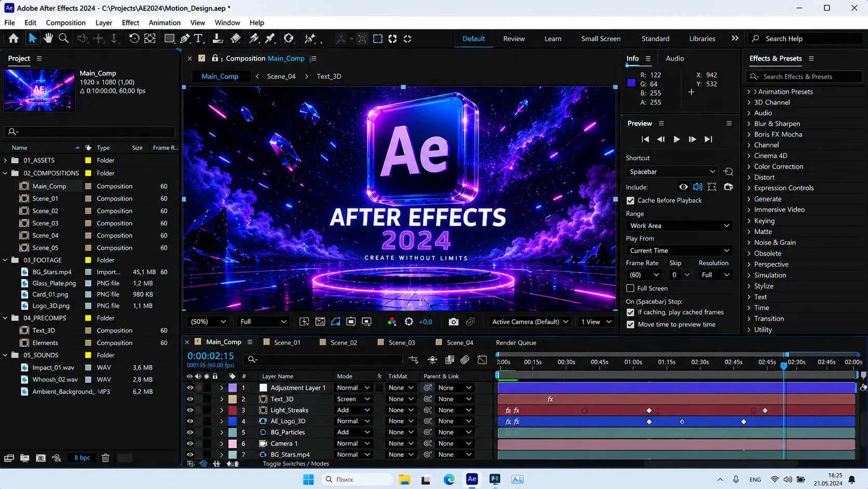868x489 pixels.
Task: Enable the Full Screen checkbox
Action: (x=630, y=288)
